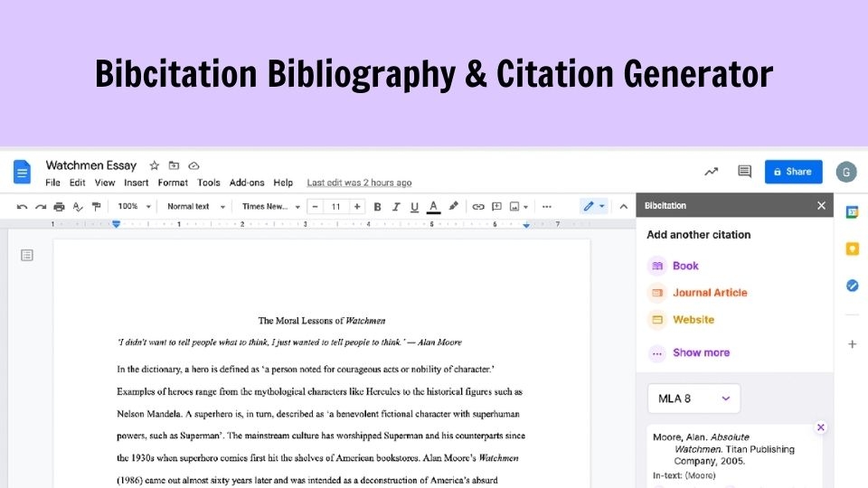This screenshot has height=488, width=868.
Task: Click the heading 'The Moral Lessons of Watchmen'
Action: pyautogui.click(x=322, y=320)
